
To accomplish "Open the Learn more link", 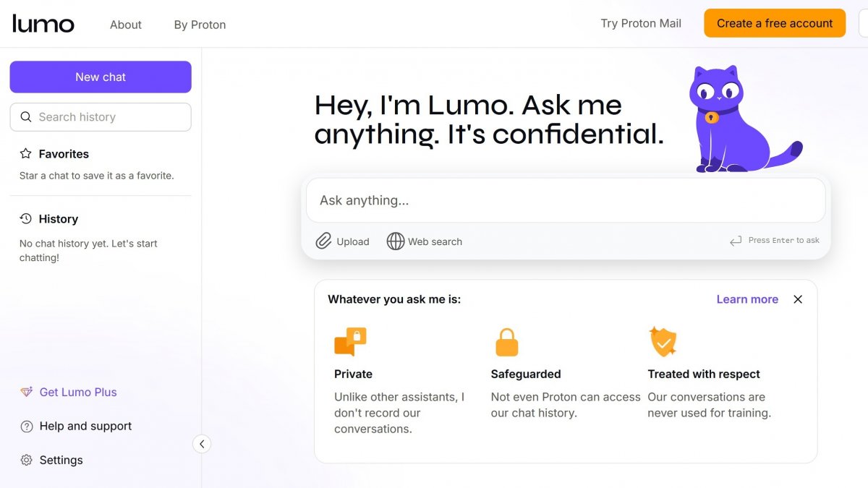I will pyautogui.click(x=747, y=299).
